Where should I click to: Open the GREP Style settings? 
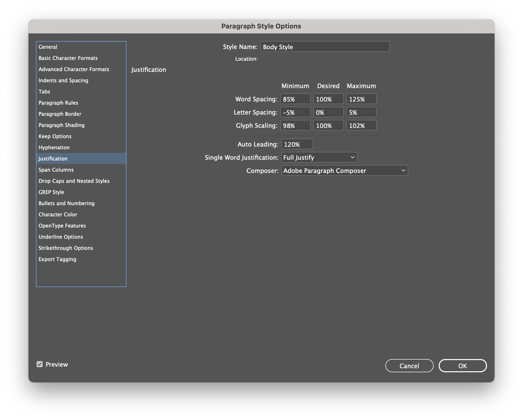pyautogui.click(x=51, y=192)
